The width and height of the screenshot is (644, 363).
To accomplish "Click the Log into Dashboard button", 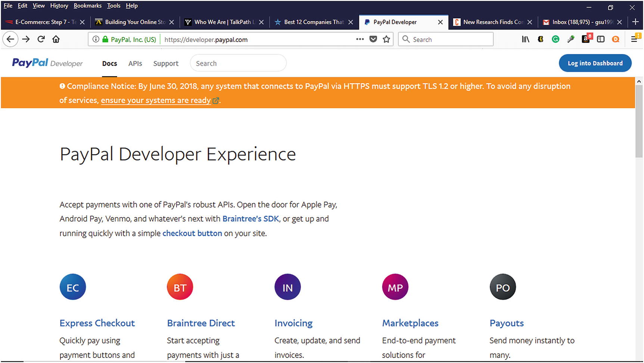I will click(x=595, y=63).
